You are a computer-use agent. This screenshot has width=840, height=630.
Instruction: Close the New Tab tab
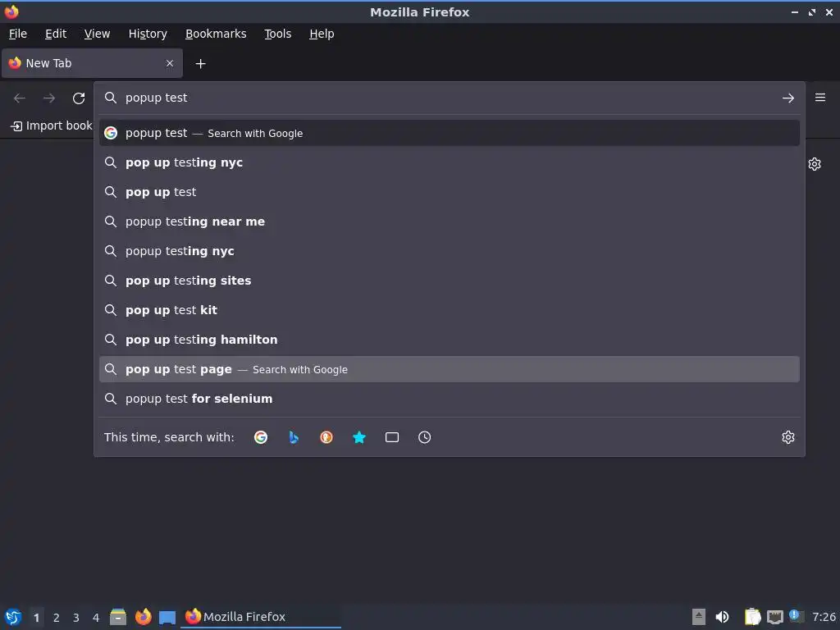pyautogui.click(x=170, y=63)
